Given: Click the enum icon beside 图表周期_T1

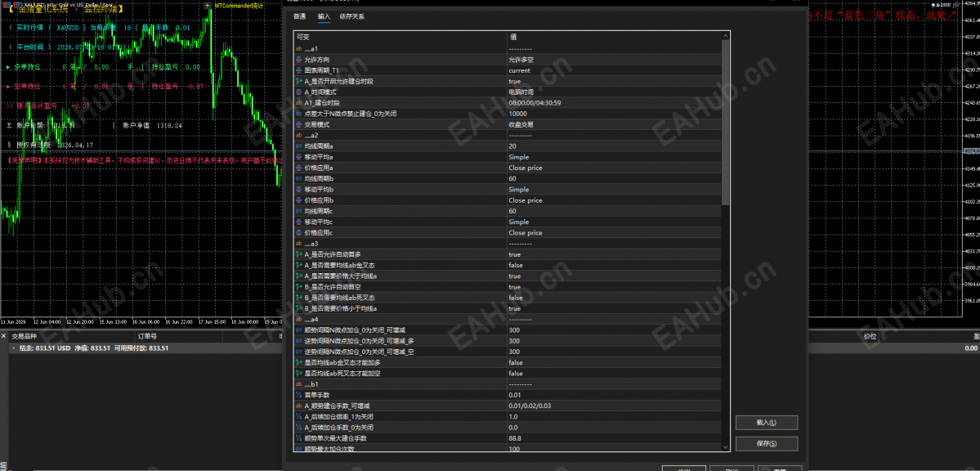Looking at the screenshot, I should [x=299, y=70].
